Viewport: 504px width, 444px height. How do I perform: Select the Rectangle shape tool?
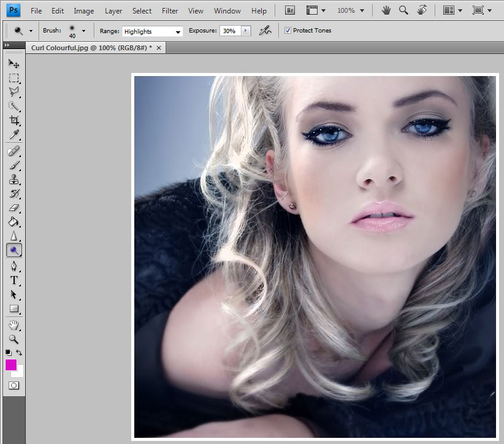tap(14, 308)
